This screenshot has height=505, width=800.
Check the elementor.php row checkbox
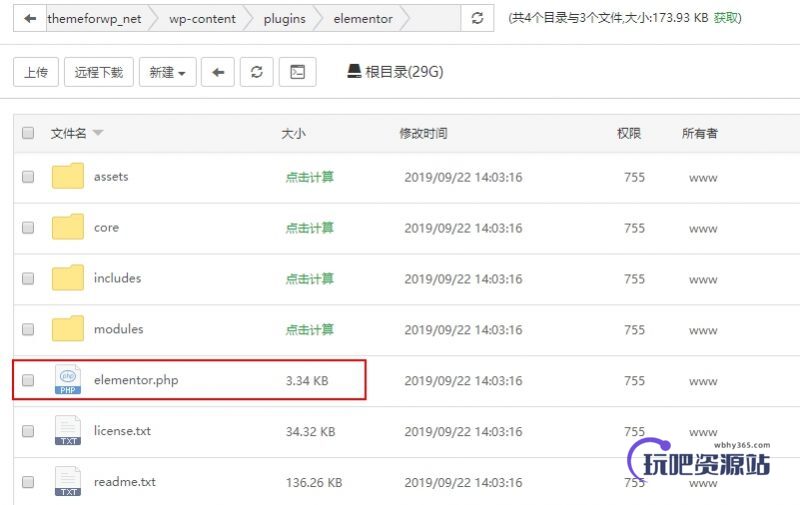(28, 380)
